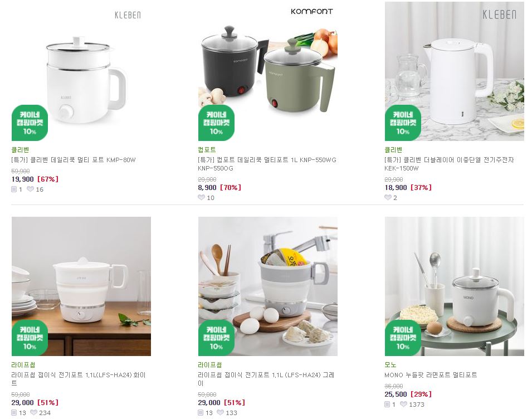This screenshot has width=532, height=419.
Task: Open Kleben white electric kettle image
Action: tap(455, 71)
